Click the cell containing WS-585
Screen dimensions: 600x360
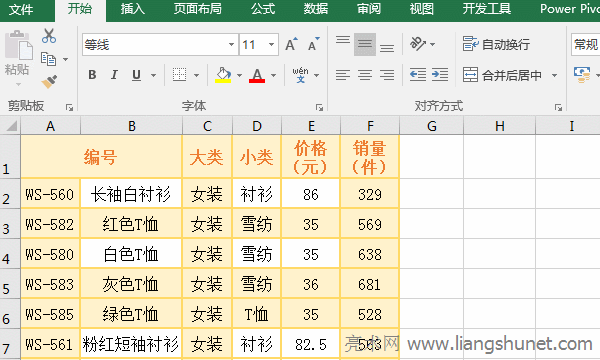[50, 314]
